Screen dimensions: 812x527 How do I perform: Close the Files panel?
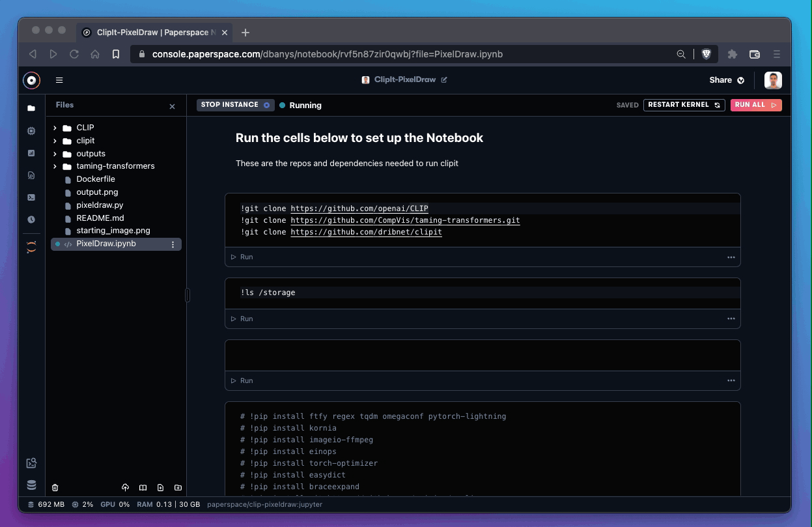coord(172,106)
